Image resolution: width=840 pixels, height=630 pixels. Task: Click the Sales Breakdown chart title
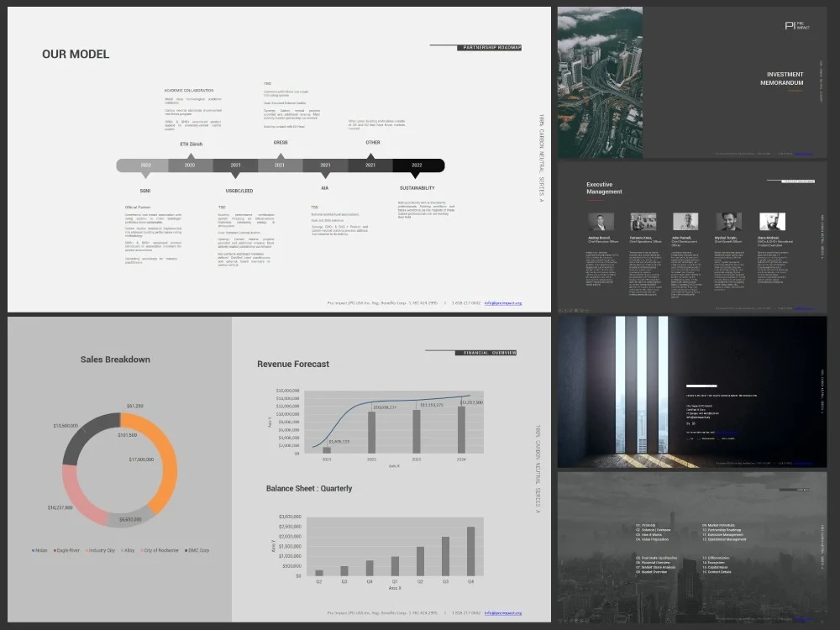click(115, 360)
